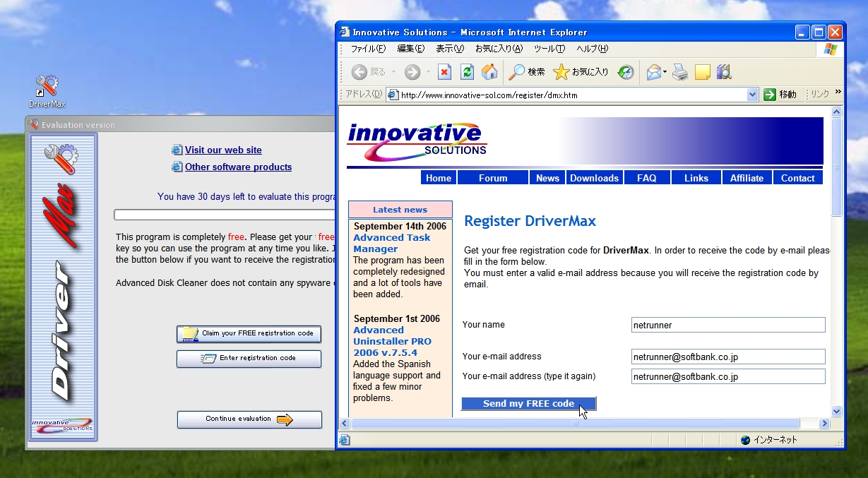Open the Advanced Task Manager news link

(x=392, y=243)
